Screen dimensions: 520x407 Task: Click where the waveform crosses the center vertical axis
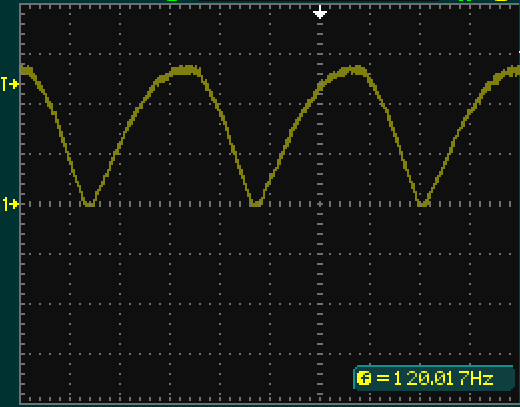click(x=320, y=86)
